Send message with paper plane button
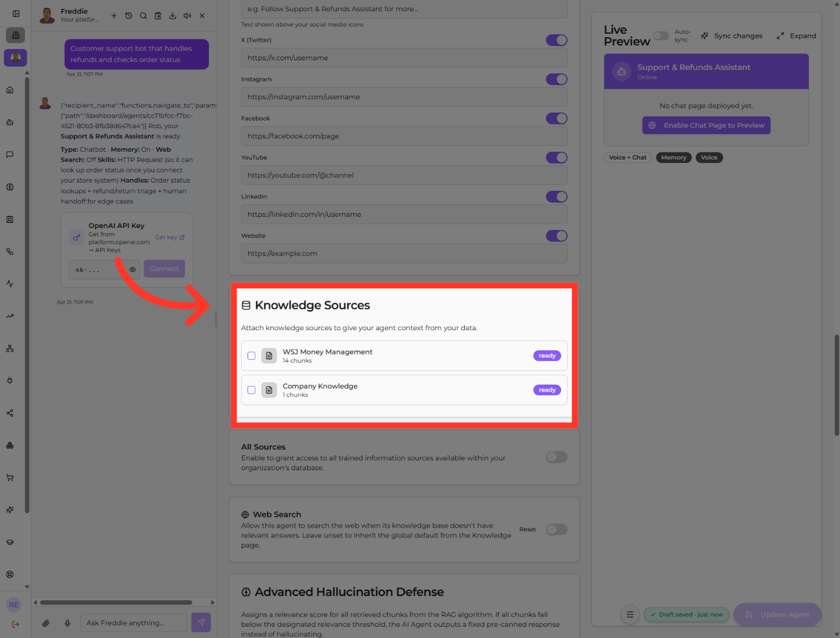The width and height of the screenshot is (840, 638). (x=201, y=622)
